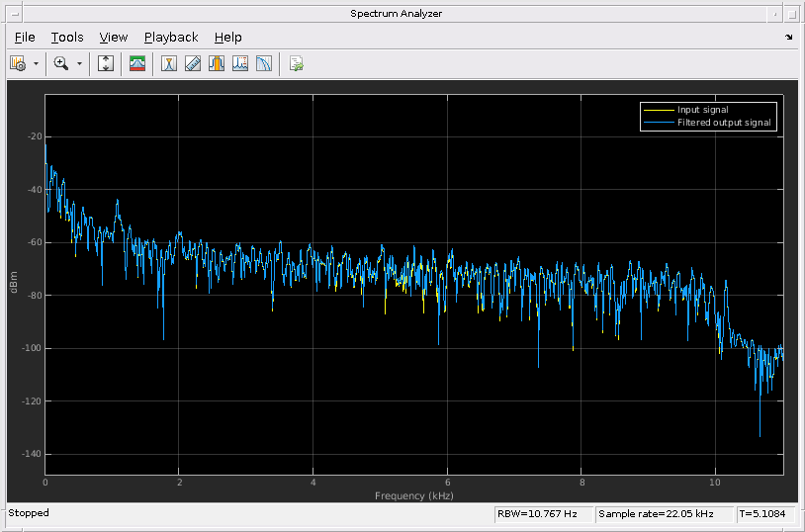Select the Zoom magnifier tool
Viewport: 805px width, 532px height.
pyautogui.click(x=61, y=63)
